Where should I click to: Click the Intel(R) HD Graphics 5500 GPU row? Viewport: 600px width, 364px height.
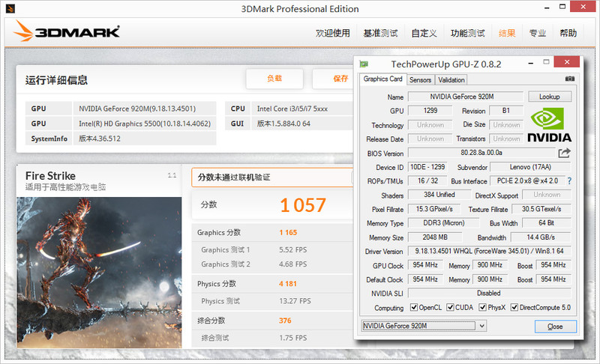click(121, 124)
